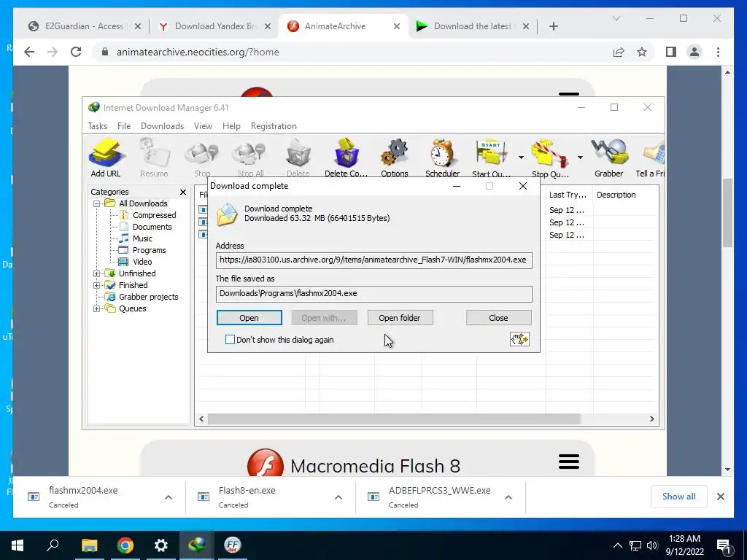
Task: Open the Tasks menu
Action: coord(97,125)
